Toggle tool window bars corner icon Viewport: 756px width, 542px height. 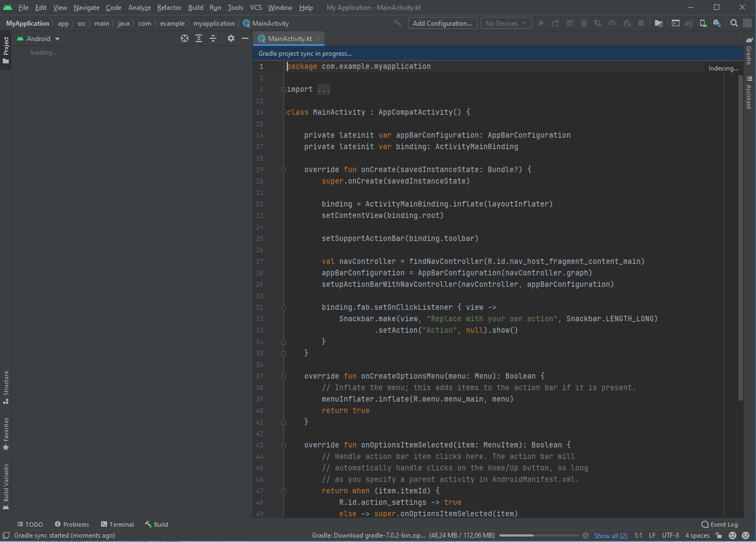[6, 535]
